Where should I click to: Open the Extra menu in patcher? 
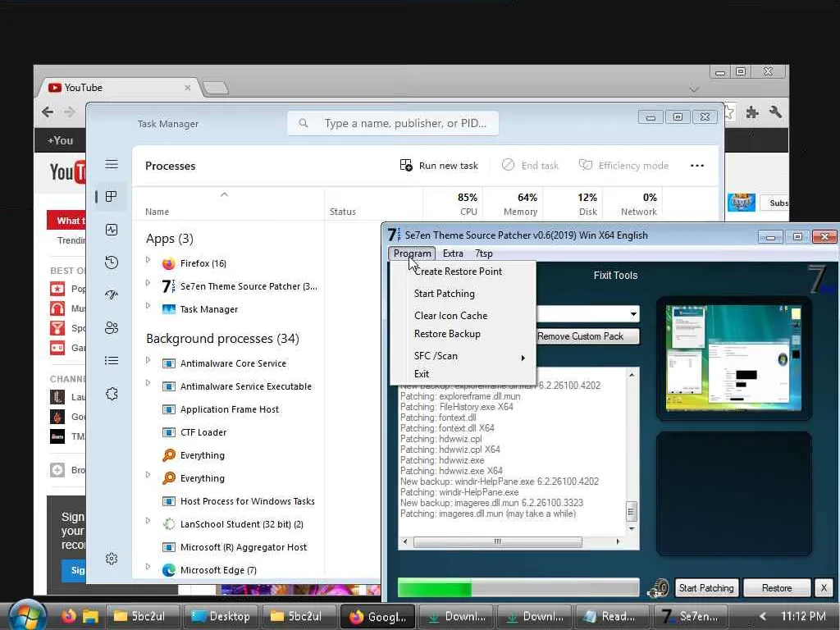click(x=453, y=253)
